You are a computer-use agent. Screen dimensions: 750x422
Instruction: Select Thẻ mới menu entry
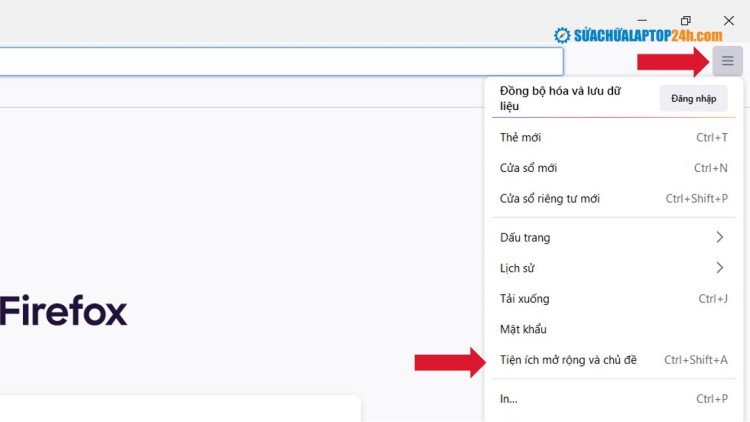click(614, 138)
